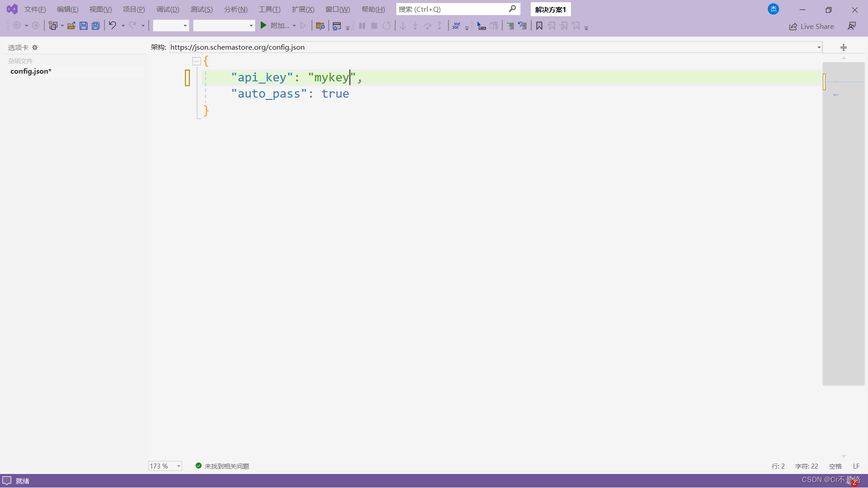Viewport: 868px width, 488px height.
Task: Open the tab options gear icon
Action: [x=35, y=47]
